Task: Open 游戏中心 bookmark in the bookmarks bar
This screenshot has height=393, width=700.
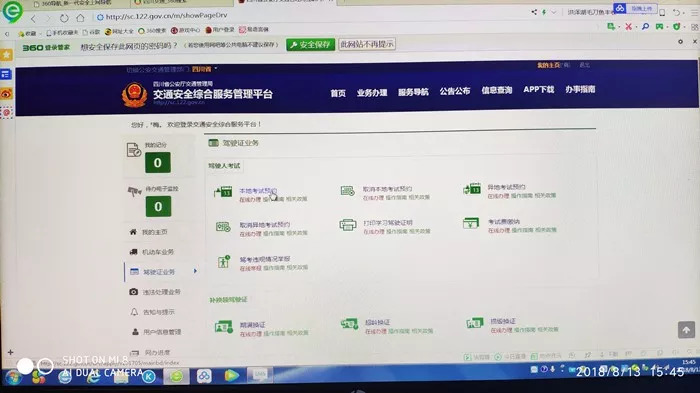Action: point(185,30)
